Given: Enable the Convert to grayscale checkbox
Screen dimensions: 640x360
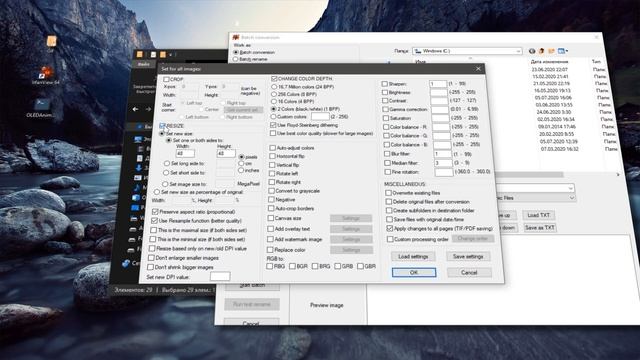Looking at the screenshot, I should click(271, 191).
